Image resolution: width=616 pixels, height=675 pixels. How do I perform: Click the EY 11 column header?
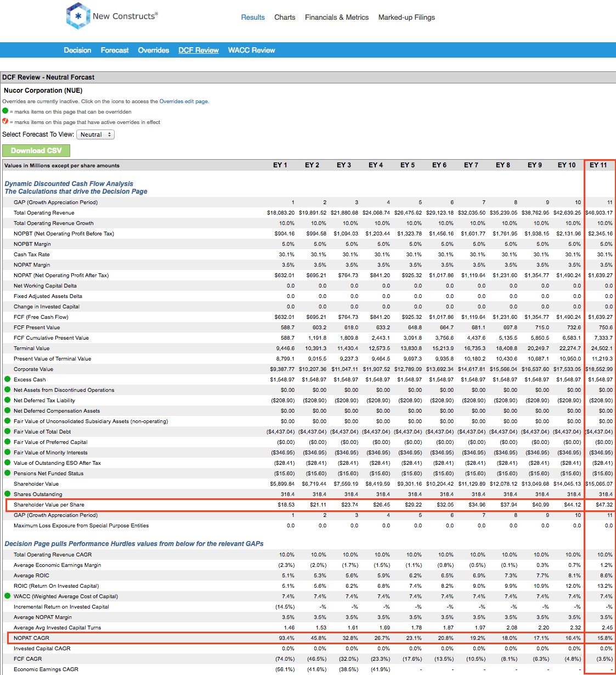point(598,165)
